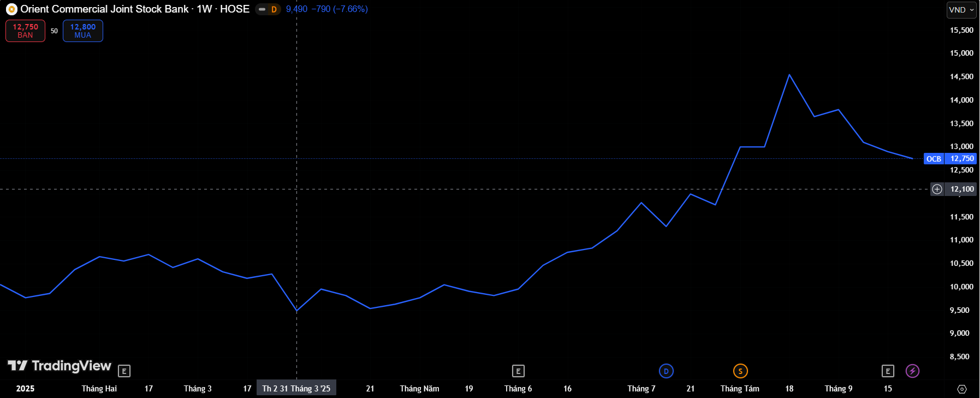980x398 pixels.
Task: Click the red 12,750 BAN sell button
Action: click(x=25, y=31)
